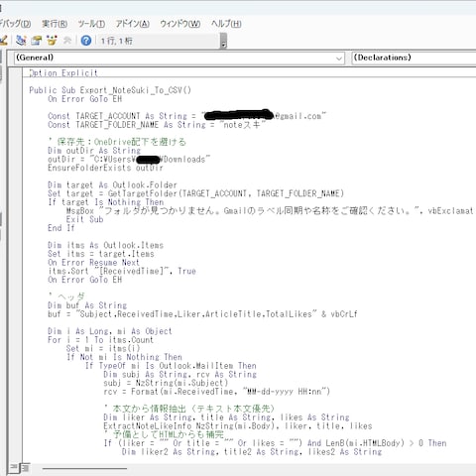This screenshot has width=476, height=476.
Task: Toggle Design Mode pencil icon
Action: pos(4,41)
